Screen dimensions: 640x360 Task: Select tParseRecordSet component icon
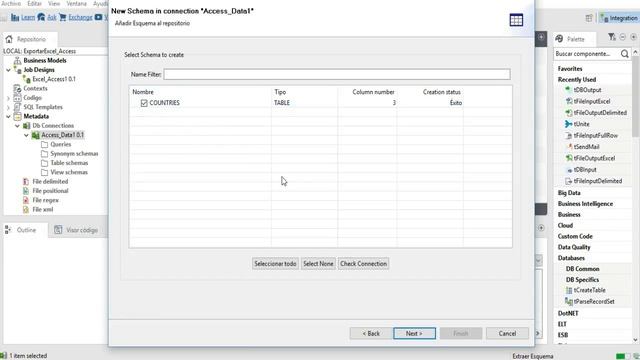coord(568,302)
